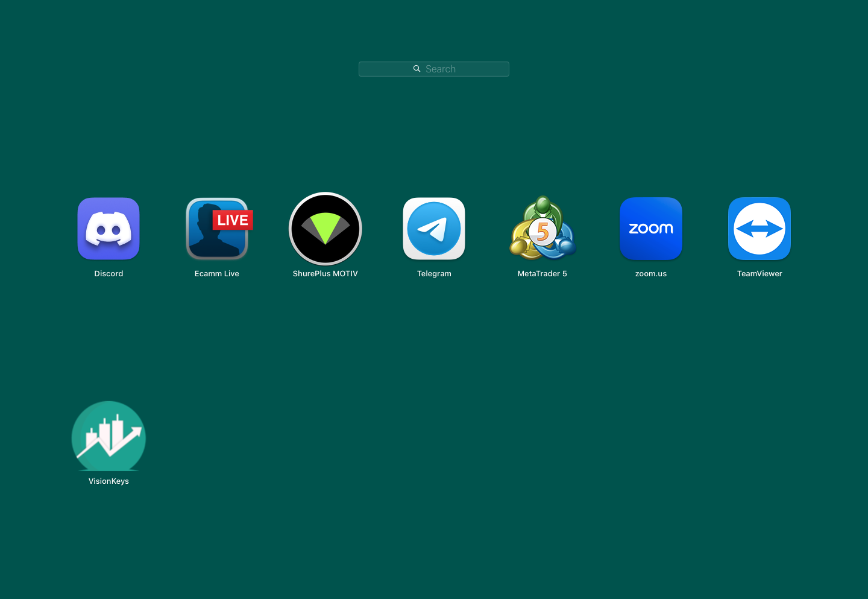The height and width of the screenshot is (599, 868).
Task: Open the ShurePlus MOTIV app icon
Action: [x=325, y=229]
